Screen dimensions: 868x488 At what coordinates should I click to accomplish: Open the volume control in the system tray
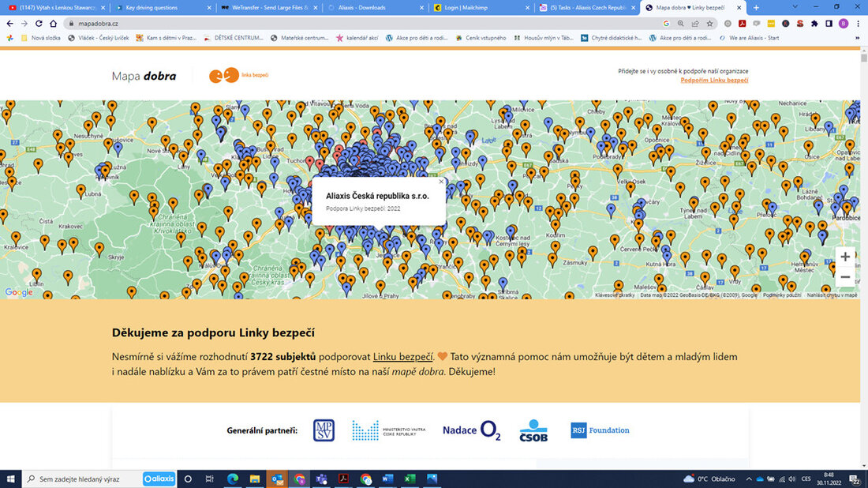[792, 479]
